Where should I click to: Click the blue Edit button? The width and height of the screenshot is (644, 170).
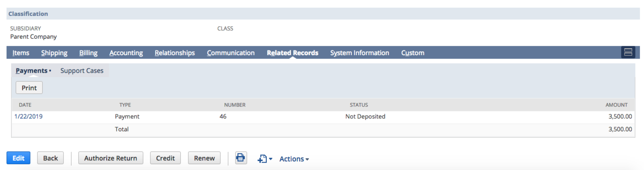tap(18, 158)
